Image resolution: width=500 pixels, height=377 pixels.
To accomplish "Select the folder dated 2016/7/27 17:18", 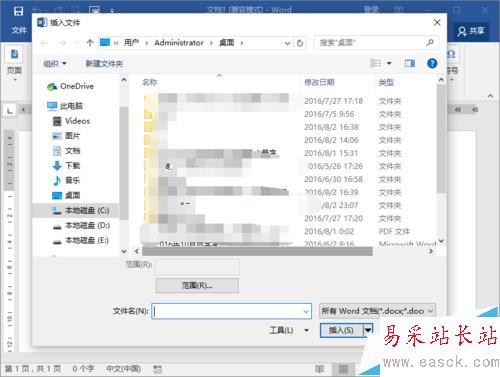I will pos(273,100).
